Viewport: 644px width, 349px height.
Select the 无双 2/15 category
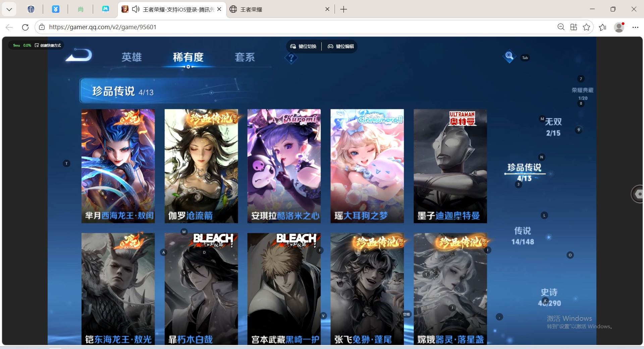[x=553, y=127]
